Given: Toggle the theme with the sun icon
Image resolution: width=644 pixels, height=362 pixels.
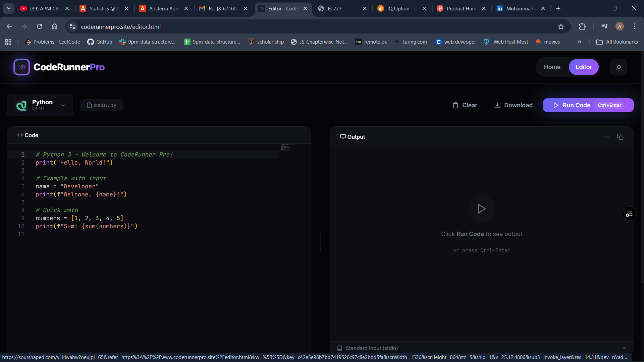Looking at the screenshot, I should point(619,67).
